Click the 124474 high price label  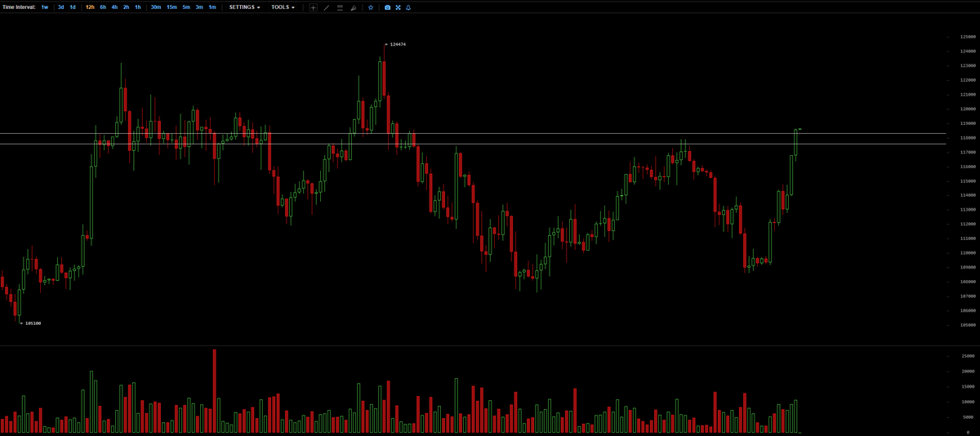coord(398,44)
